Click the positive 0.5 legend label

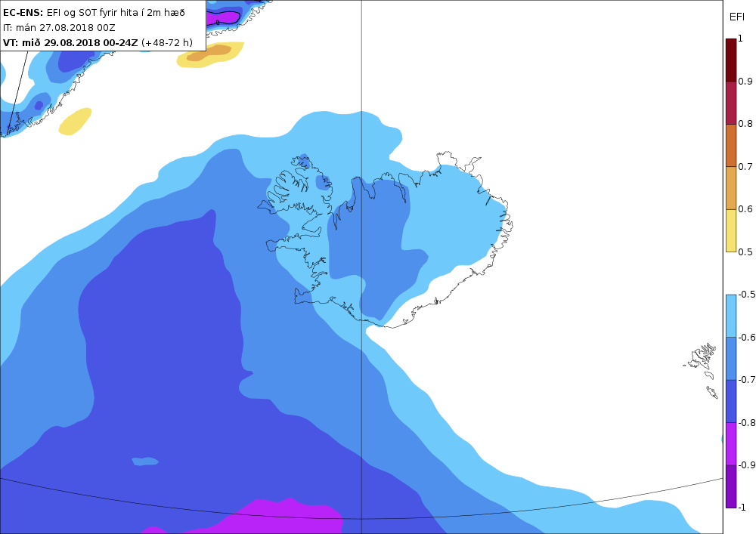(745, 252)
